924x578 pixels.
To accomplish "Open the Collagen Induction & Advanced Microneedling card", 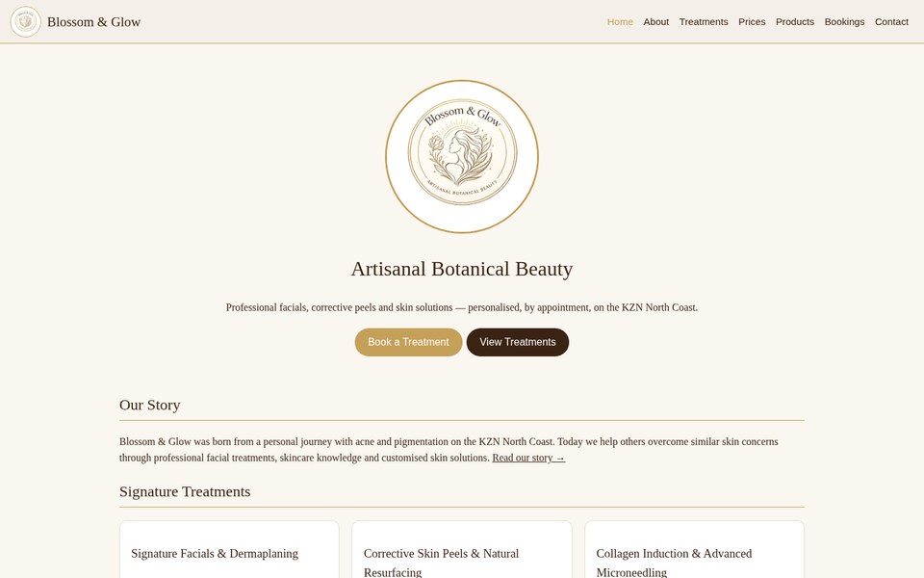I will [694, 550].
